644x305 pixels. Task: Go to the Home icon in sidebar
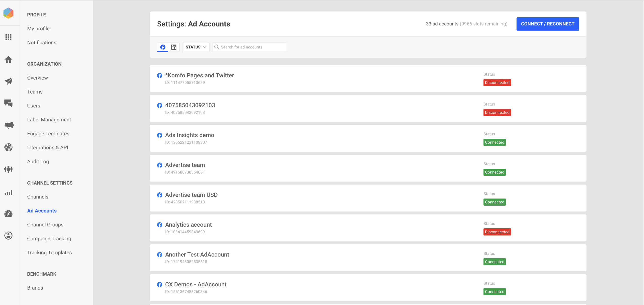(x=9, y=59)
